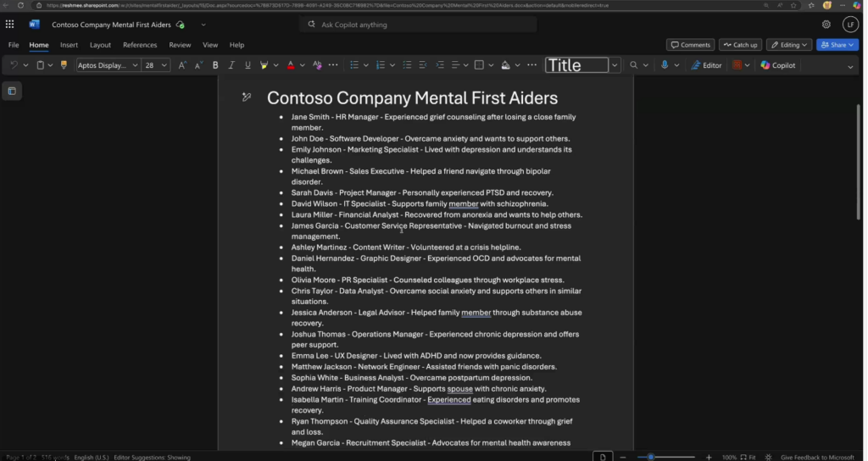Click the Ask Copilot anything search box
Viewport: 868px width, 461px height.
pos(419,25)
